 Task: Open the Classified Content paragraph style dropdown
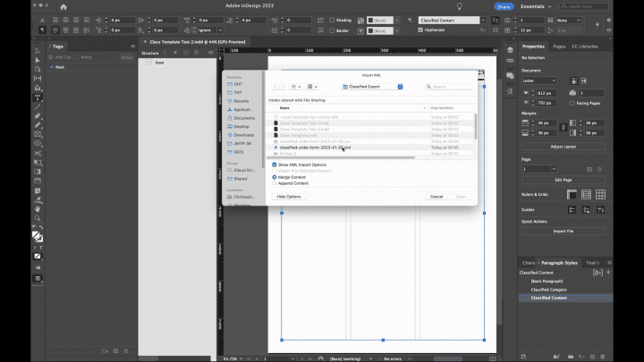coord(483,20)
